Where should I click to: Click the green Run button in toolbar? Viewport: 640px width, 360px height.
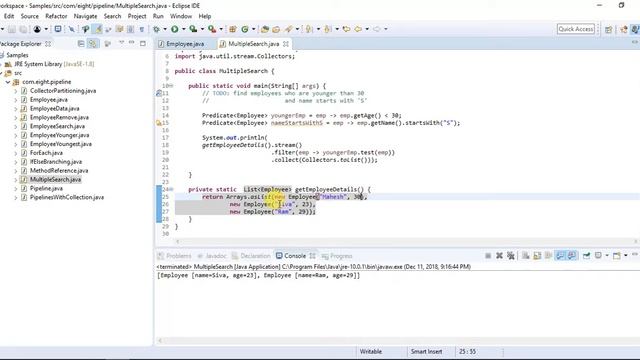(x=175, y=29)
